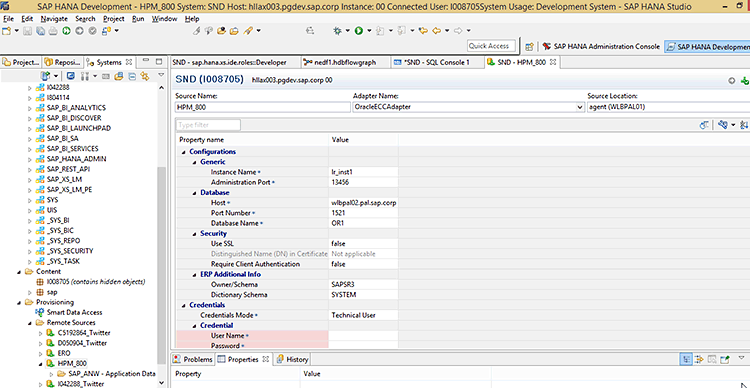Click the green Run toolbar icon
This screenshot has width=750, height=388.
tap(359, 31)
